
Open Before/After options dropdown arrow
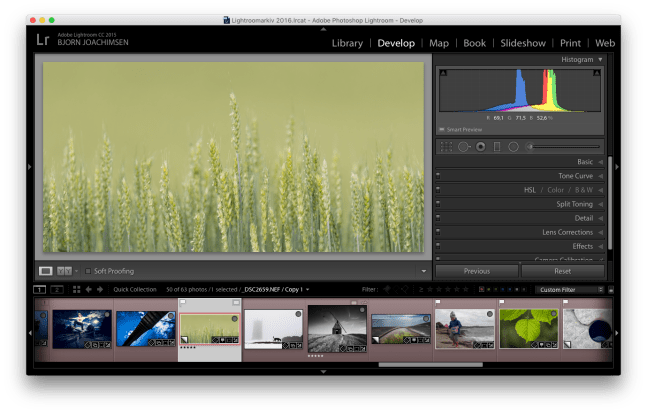point(76,271)
